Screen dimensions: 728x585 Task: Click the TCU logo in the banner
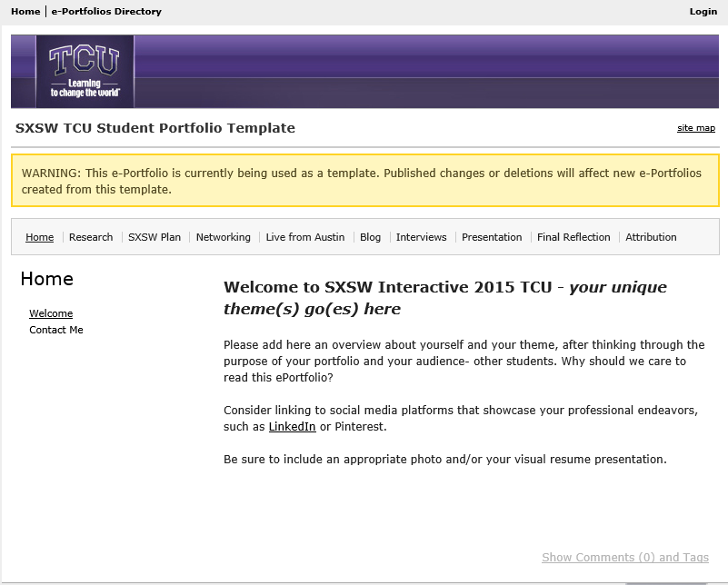84,70
